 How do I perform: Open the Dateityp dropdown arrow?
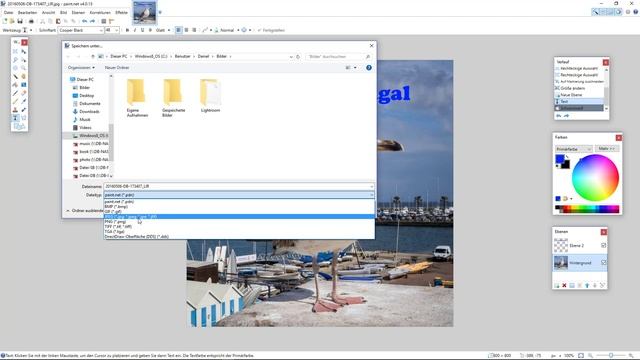(x=371, y=195)
